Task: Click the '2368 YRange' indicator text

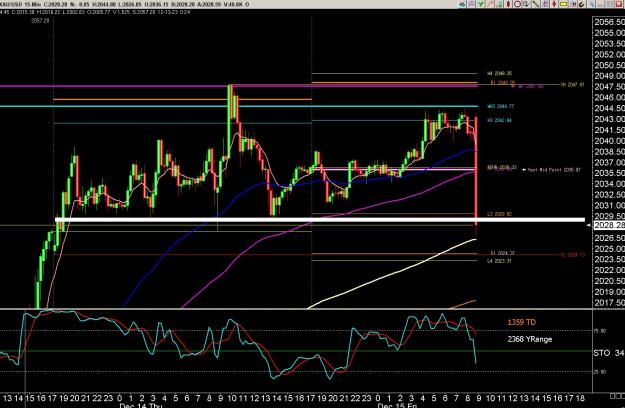Action: pos(530,339)
